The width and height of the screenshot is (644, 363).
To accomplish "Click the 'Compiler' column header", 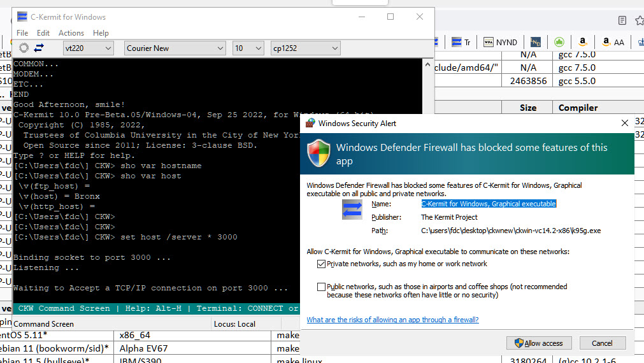I will pyautogui.click(x=578, y=108).
